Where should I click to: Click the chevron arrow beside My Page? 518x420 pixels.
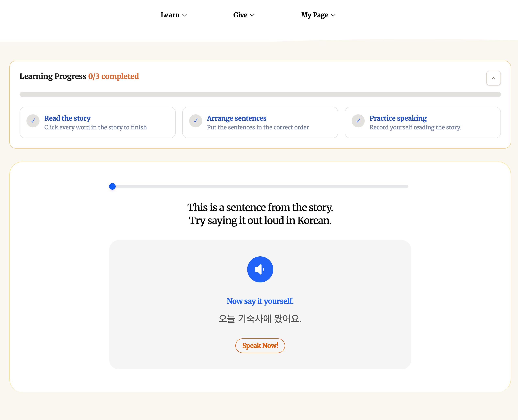click(x=333, y=15)
